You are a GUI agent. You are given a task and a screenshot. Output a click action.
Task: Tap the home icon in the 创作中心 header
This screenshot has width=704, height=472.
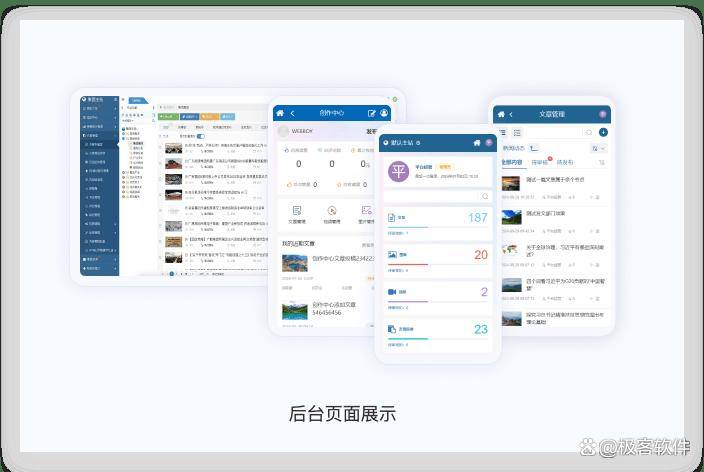click(x=280, y=113)
